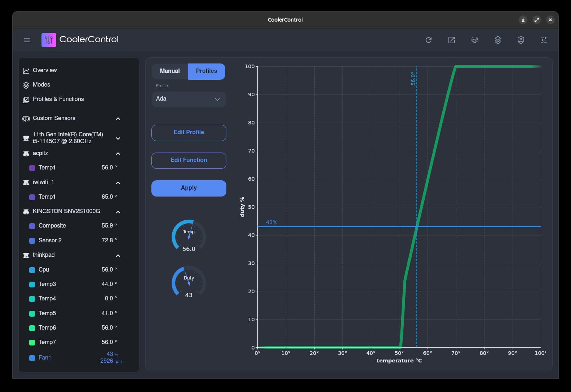Viewport: 571px width, 392px height.
Task: Open the settings sliders icon
Action: click(x=544, y=40)
